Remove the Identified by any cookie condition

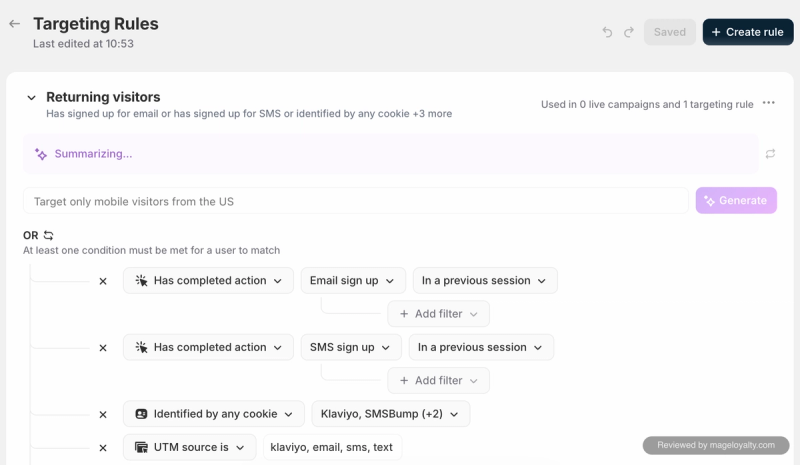(103, 414)
